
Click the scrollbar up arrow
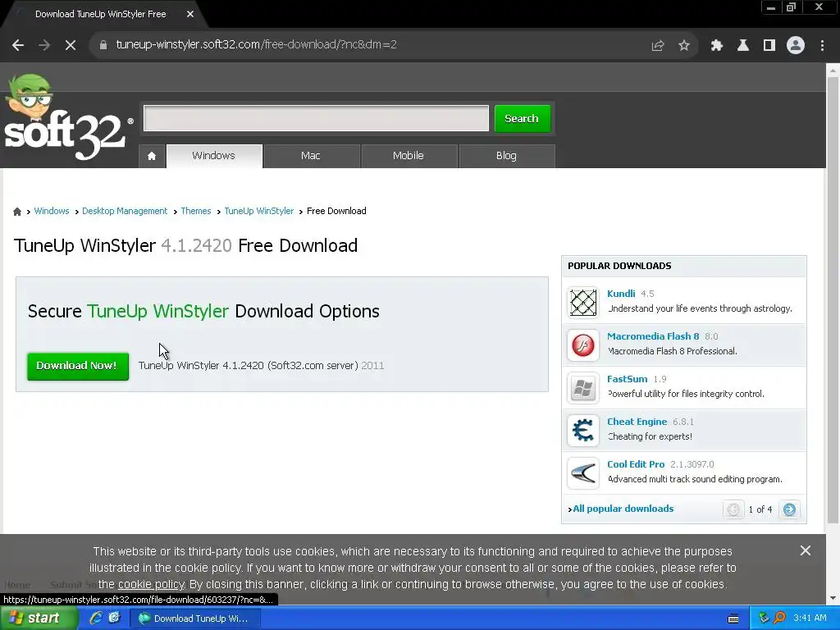[833, 70]
